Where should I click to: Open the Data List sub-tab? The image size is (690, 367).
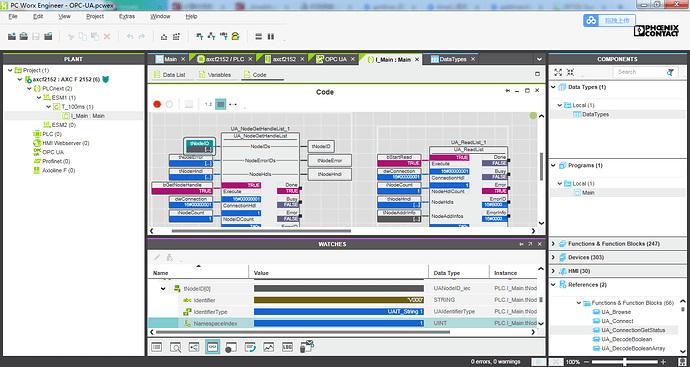click(x=170, y=75)
